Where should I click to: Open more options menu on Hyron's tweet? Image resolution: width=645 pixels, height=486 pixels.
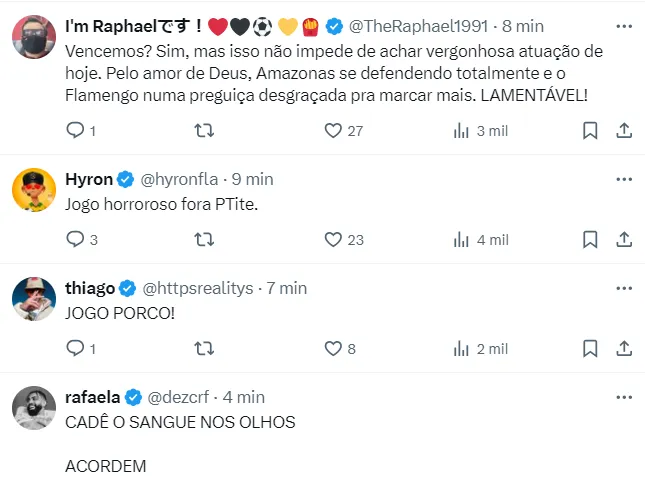[624, 179]
